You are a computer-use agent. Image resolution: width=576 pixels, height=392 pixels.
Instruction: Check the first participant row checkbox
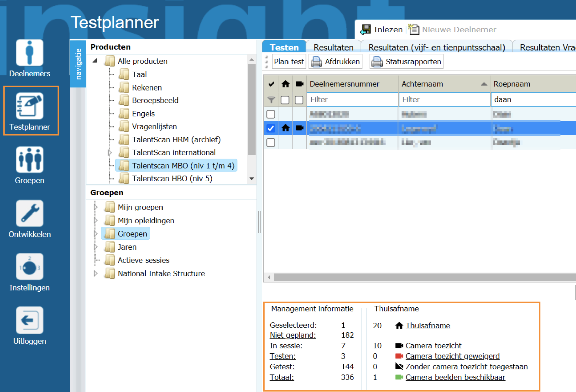pos(271,114)
